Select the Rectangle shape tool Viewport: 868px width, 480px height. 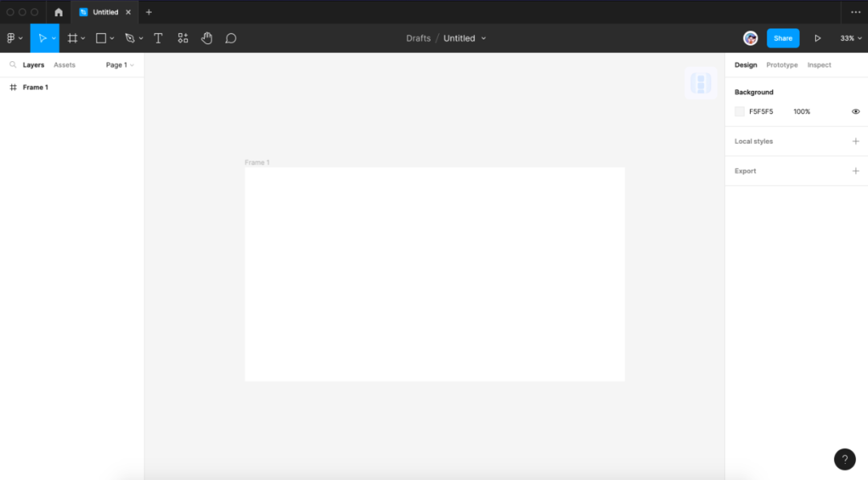point(100,39)
